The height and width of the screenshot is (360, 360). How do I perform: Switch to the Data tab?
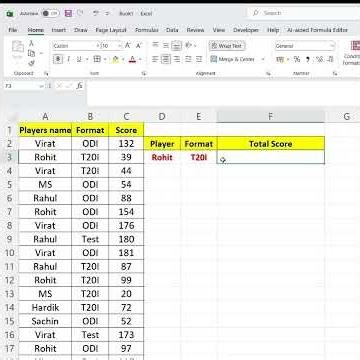pyautogui.click(x=172, y=30)
